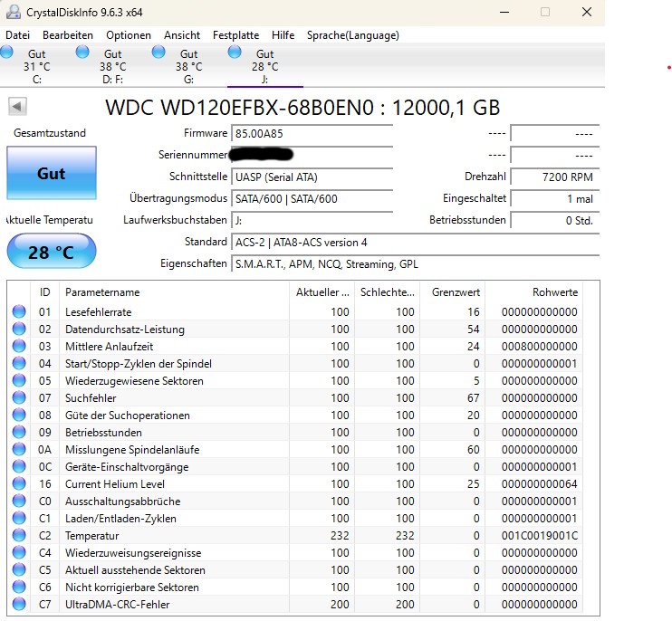Click raw value 000000000064 for Helium Level
672x621 pixels.
[x=540, y=484]
